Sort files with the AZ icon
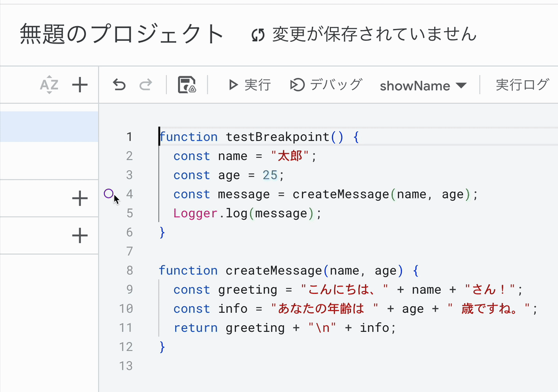Screen dimensions: 558x392 pos(49,85)
